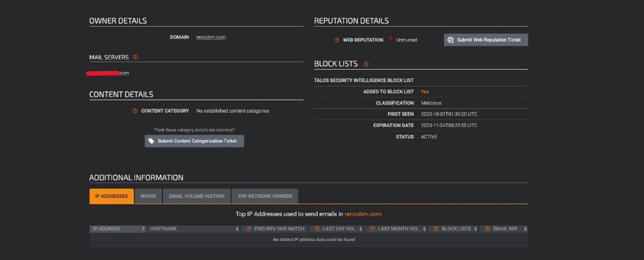Switch to the Whois tab

click(x=148, y=196)
